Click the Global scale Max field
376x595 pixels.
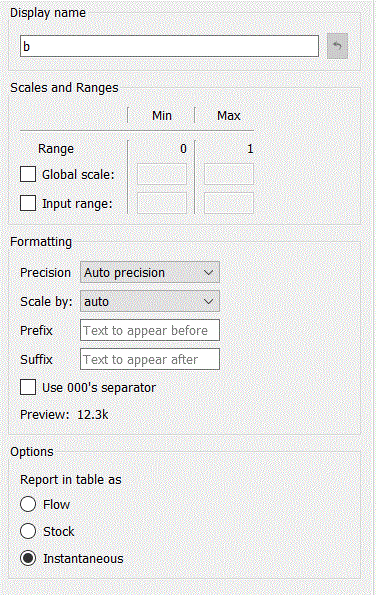(229, 174)
